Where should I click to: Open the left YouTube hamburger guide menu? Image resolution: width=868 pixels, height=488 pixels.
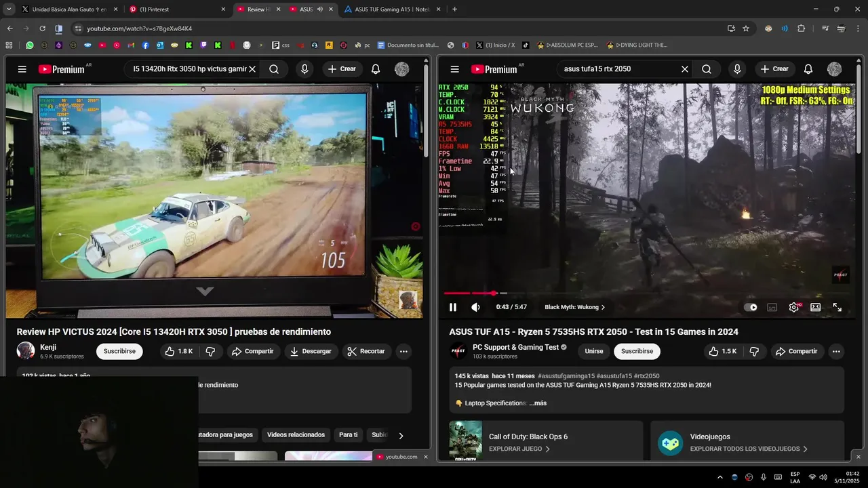[22, 69]
